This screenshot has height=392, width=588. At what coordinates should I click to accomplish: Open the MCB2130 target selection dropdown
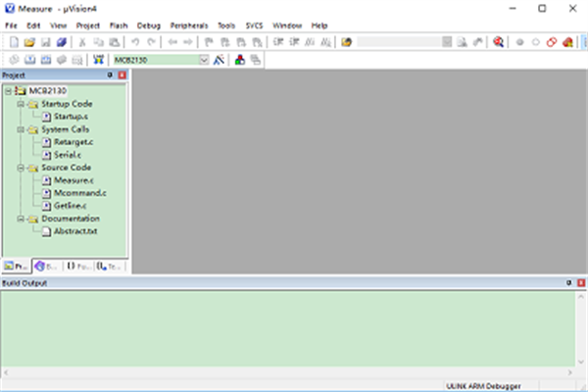[x=204, y=60]
